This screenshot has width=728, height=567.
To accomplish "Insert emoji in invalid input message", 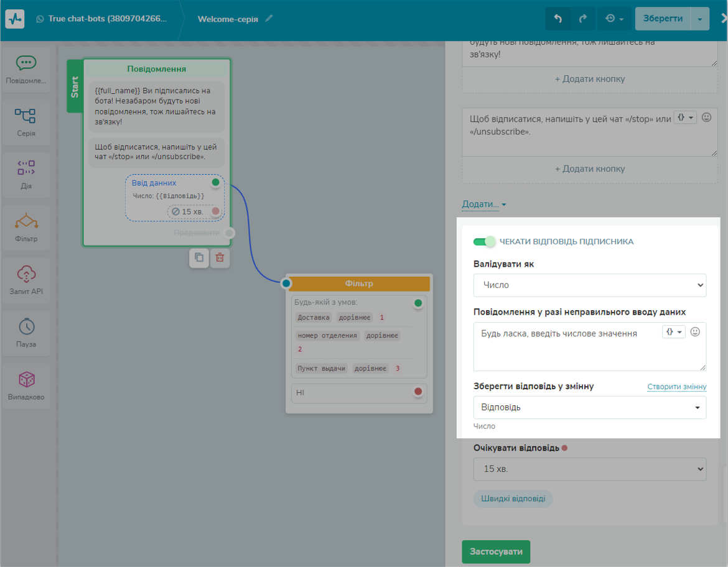I will (695, 332).
